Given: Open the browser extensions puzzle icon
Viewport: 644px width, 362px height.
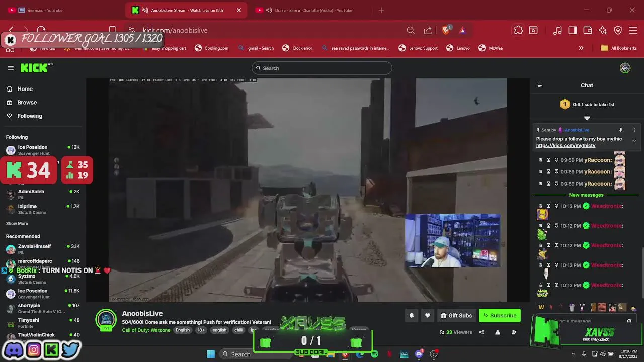Looking at the screenshot, I should tap(518, 30).
